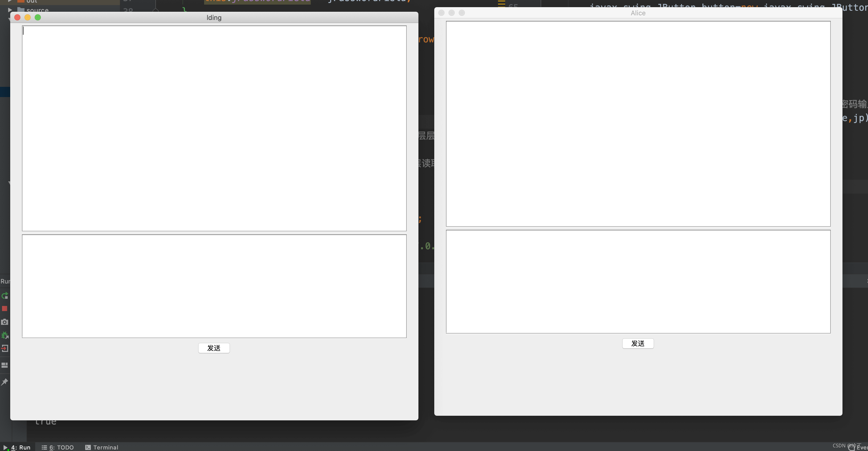Screen dimensions: 868x451
Task: Click the Alice window title bar
Action: [x=638, y=13]
